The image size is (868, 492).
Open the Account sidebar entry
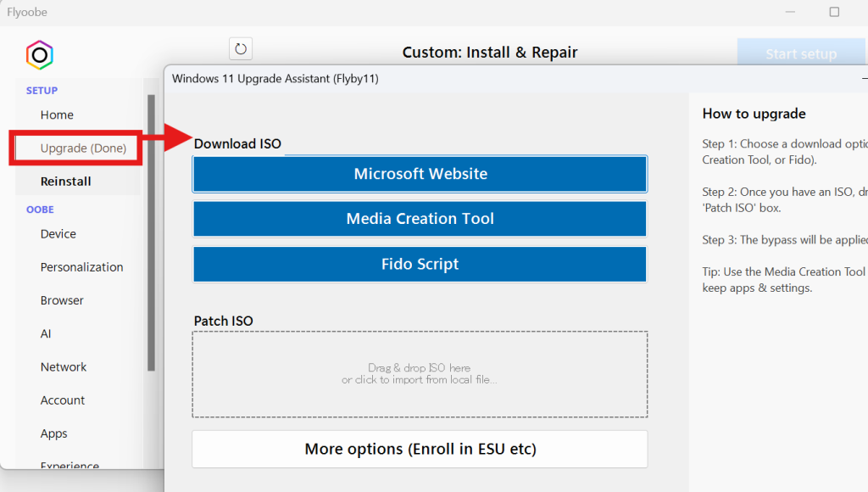pos(63,400)
